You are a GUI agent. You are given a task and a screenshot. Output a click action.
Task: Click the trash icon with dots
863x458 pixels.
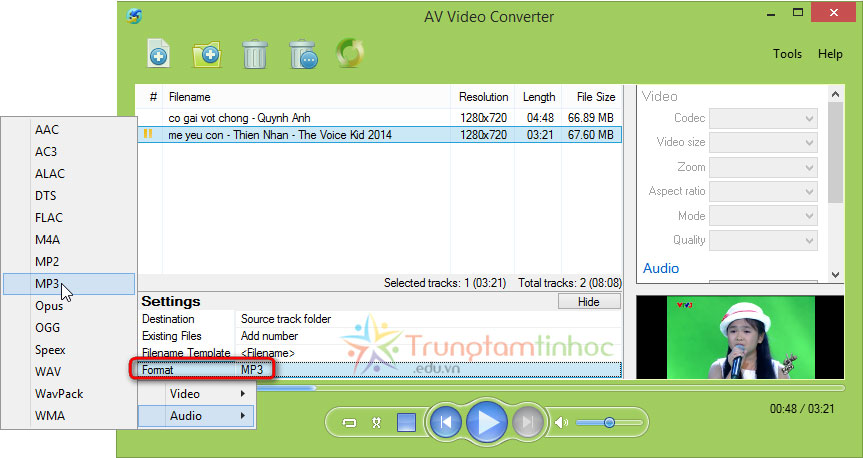pos(303,54)
